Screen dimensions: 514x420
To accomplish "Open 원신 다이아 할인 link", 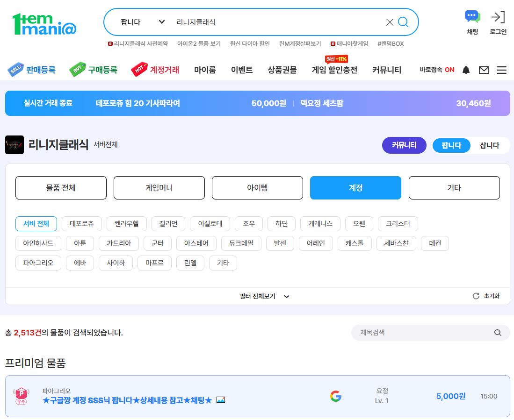I will [250, 43].
